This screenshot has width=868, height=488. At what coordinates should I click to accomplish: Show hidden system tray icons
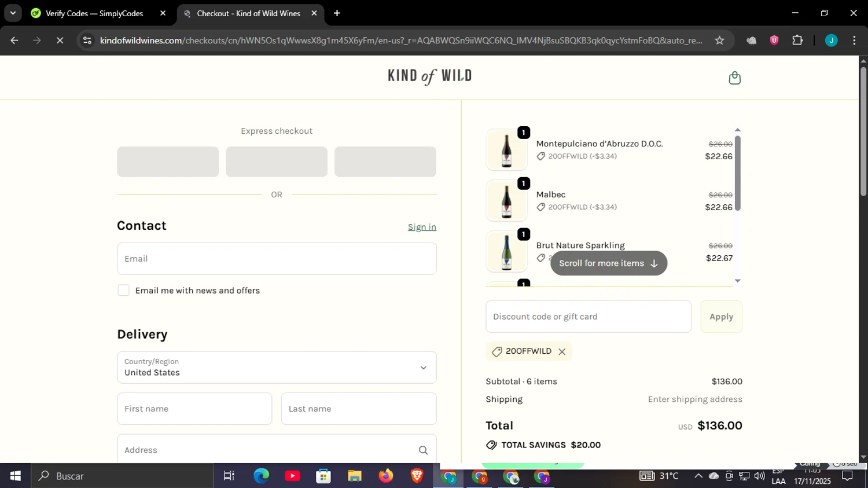(698, 476)
